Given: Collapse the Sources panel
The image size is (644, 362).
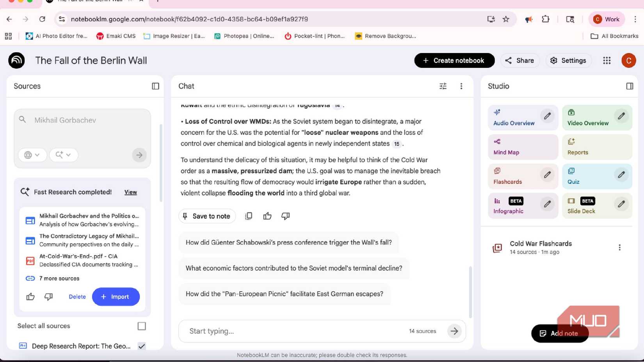Looking at the screenshot, I should (155, 86).
